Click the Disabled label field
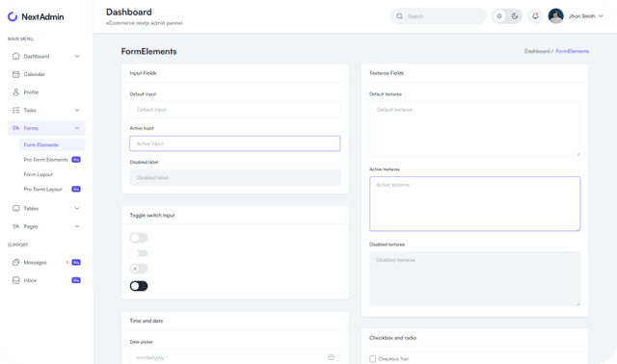Viewport: 617px width, 364px height. (x=235, y=178)
